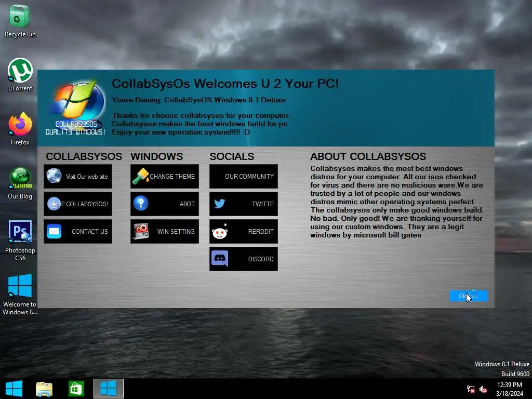Open the CONTACT US button
Screen dimensions: 532x399
click(78, 231)
